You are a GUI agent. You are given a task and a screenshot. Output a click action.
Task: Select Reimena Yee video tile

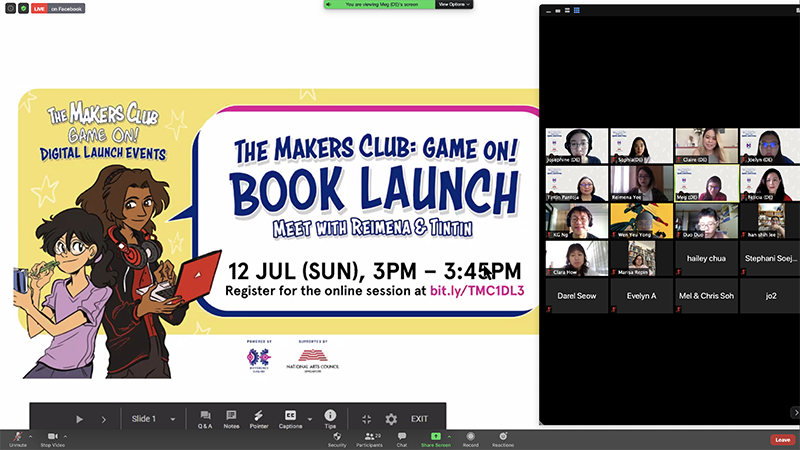(641, 184)
